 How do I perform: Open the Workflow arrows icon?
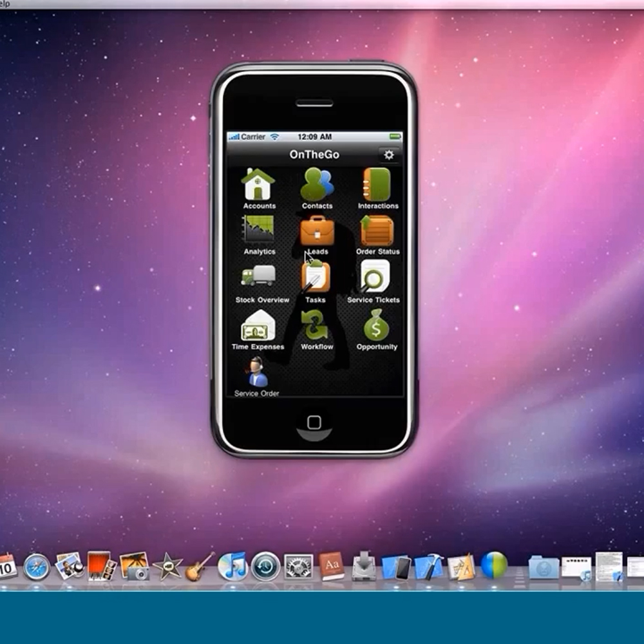[315, 324]
